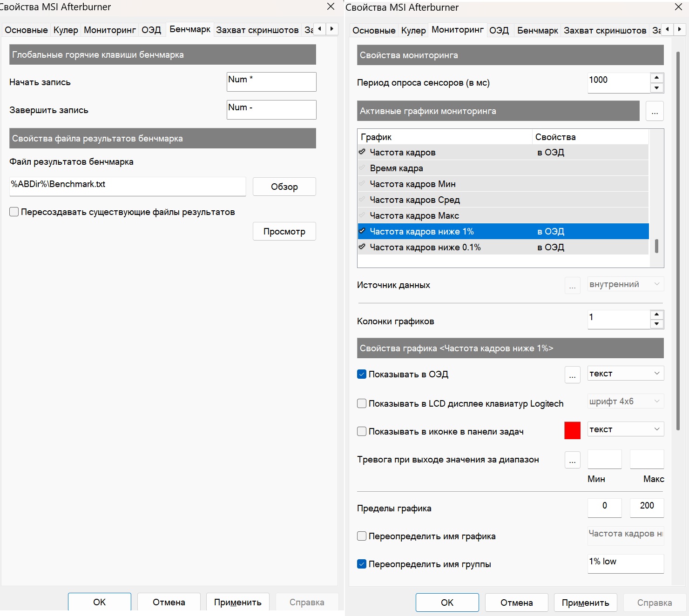Open ellipsis button next to Показывать в ОЭД
This screenshot has width=689, height=616.
click(572, 375)
